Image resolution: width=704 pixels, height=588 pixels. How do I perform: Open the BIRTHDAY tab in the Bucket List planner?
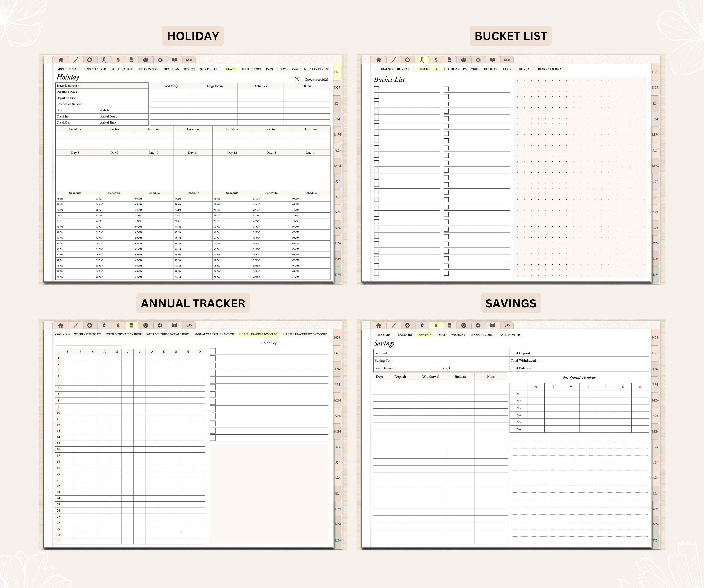[x=451, y=69]
